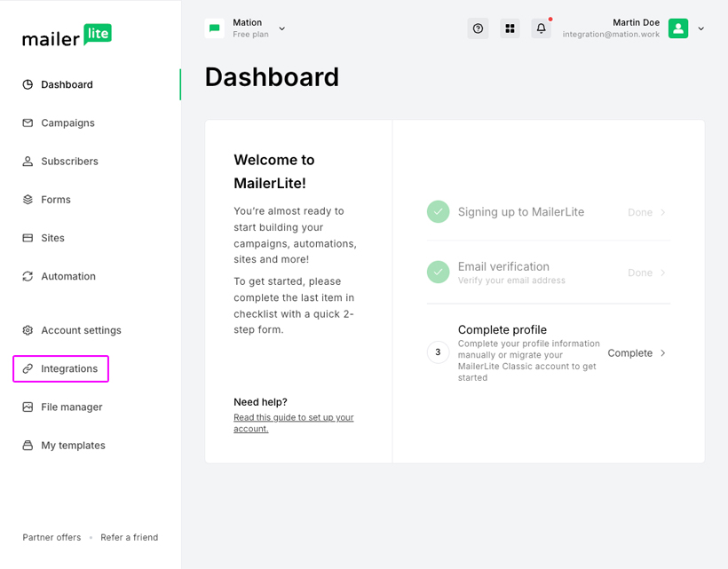
Task: Click the My templates icon
Action: pos(28,445)
